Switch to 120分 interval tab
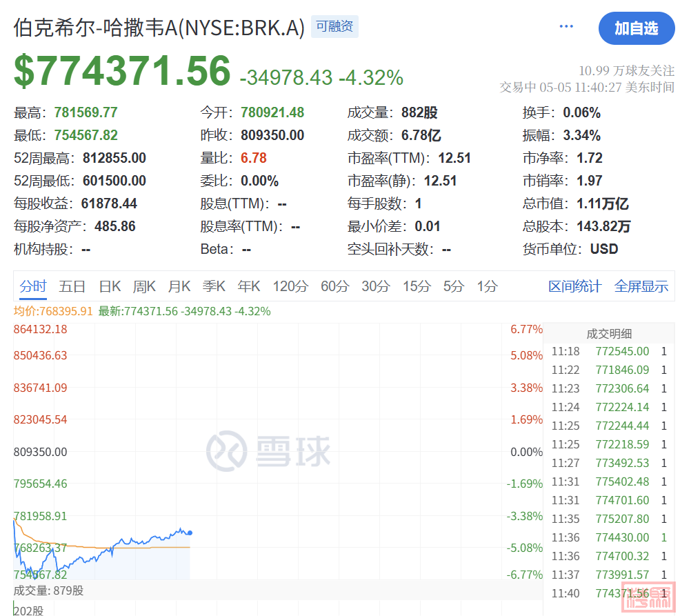 pos(290,286)
